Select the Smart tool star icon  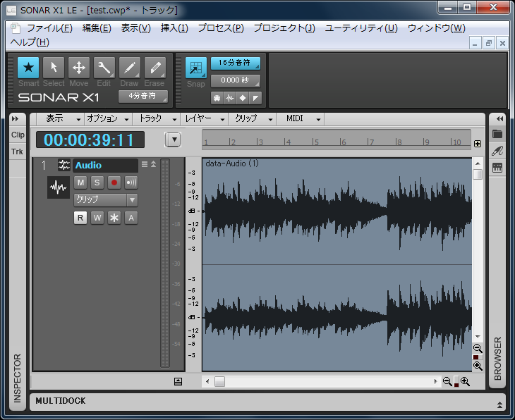(28, 68)
